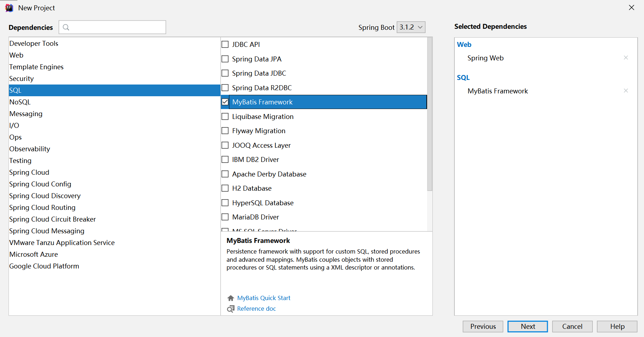The height and width of the screenshot is (337, 644).
Task: Select MyBatis Framework in Selected Dependencies
Action: coord(498,91)
